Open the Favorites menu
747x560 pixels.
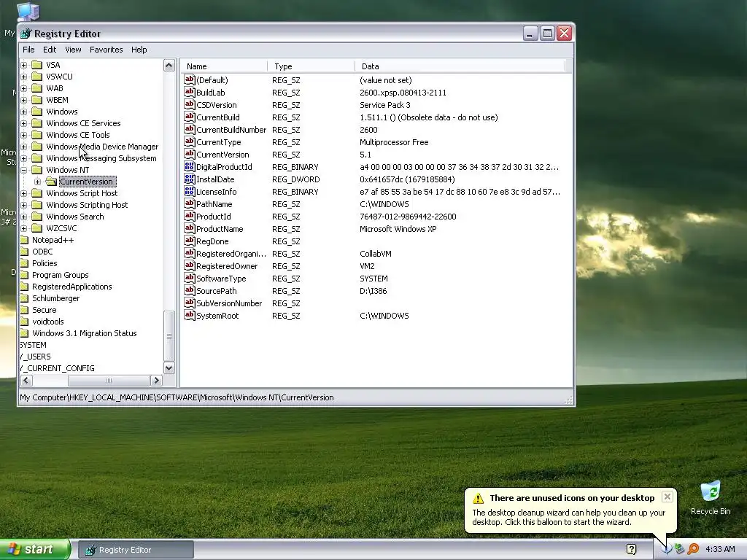click(107, 50)
